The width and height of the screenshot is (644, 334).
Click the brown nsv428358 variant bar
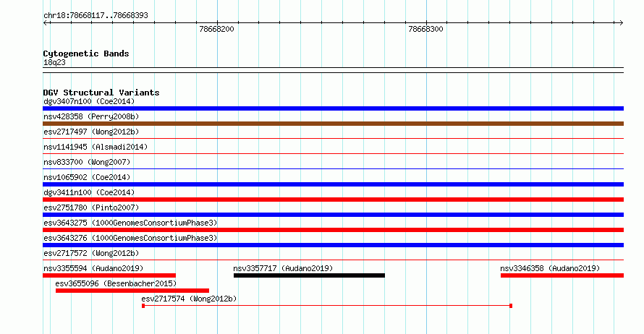[333, 124]
